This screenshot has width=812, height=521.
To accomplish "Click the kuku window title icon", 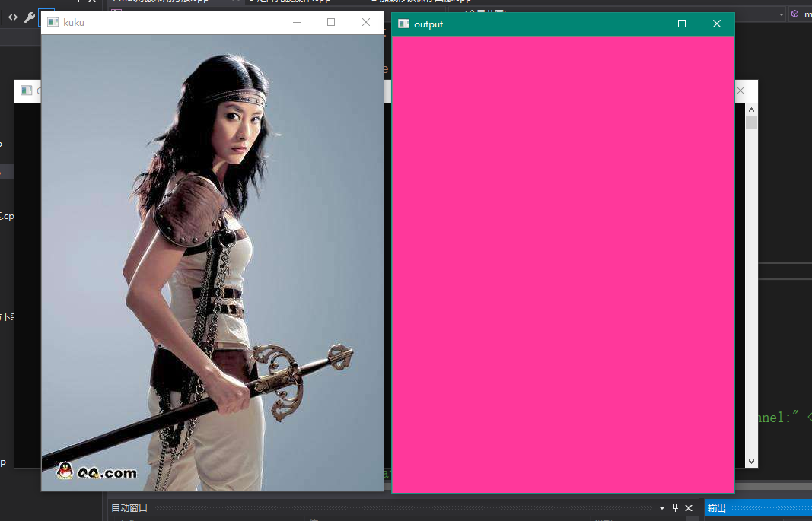I will tap(53, 22).
